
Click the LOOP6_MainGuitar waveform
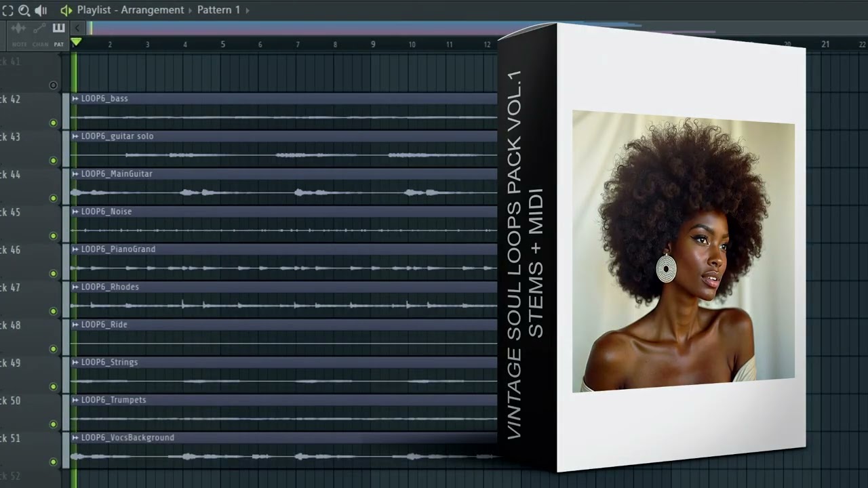[283, 192]
